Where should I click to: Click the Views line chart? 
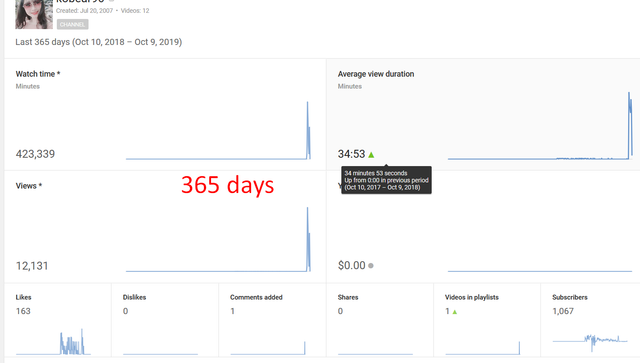218,239
